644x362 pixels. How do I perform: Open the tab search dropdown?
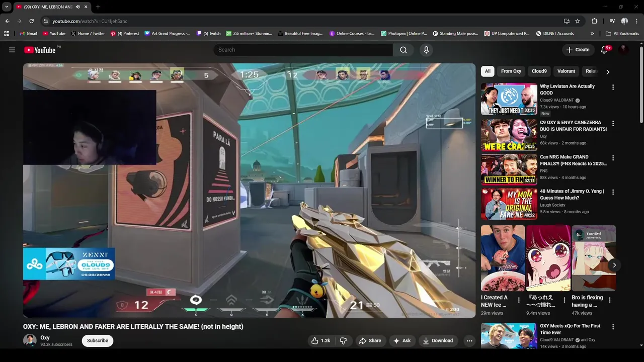(x=7, y=7)
